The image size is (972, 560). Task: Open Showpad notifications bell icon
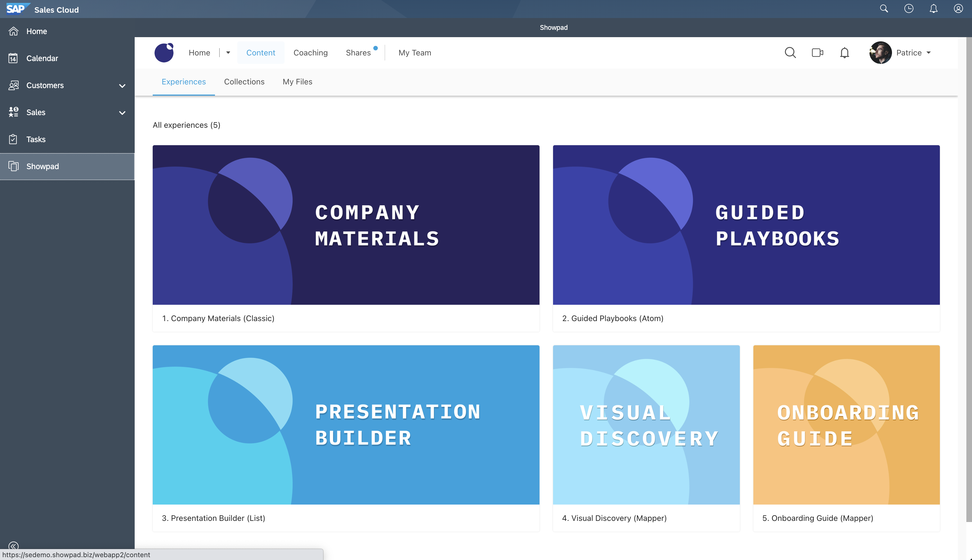pos(844,53)
